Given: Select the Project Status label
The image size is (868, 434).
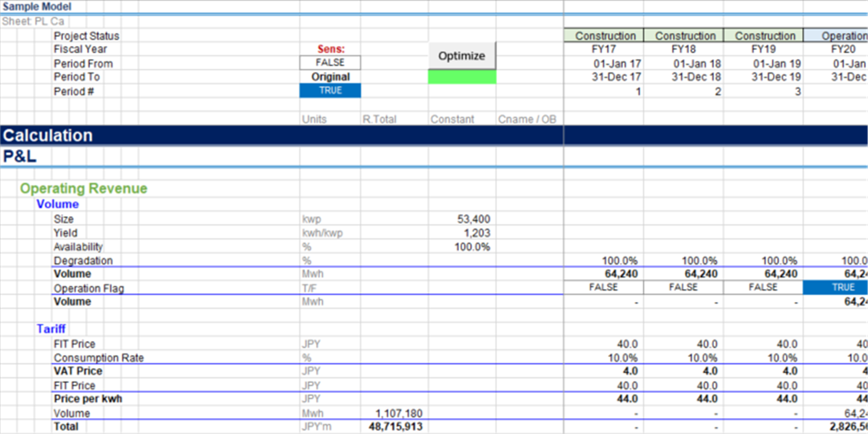Looking at the screenshot, I should [x=86, y=36].
